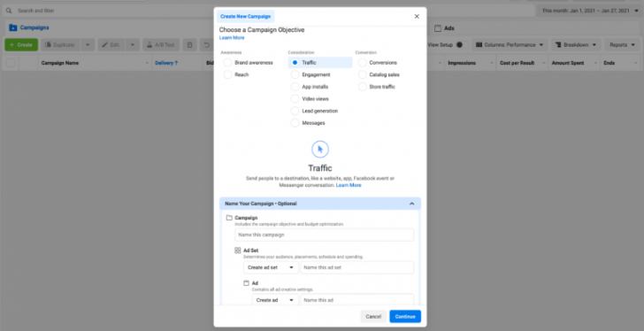Click the Continue button
The width and height of the screenshot is (644, 331).
click(405, 316)
